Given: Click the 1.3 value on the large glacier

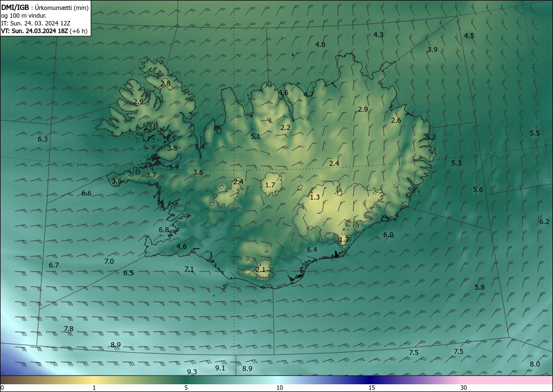Looking at the screenshot, I should pos(315,197).
